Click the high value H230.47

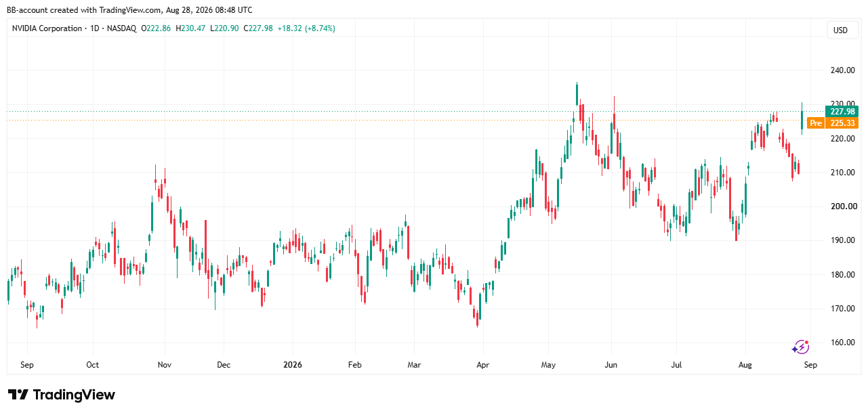click(x=191, y=28)
